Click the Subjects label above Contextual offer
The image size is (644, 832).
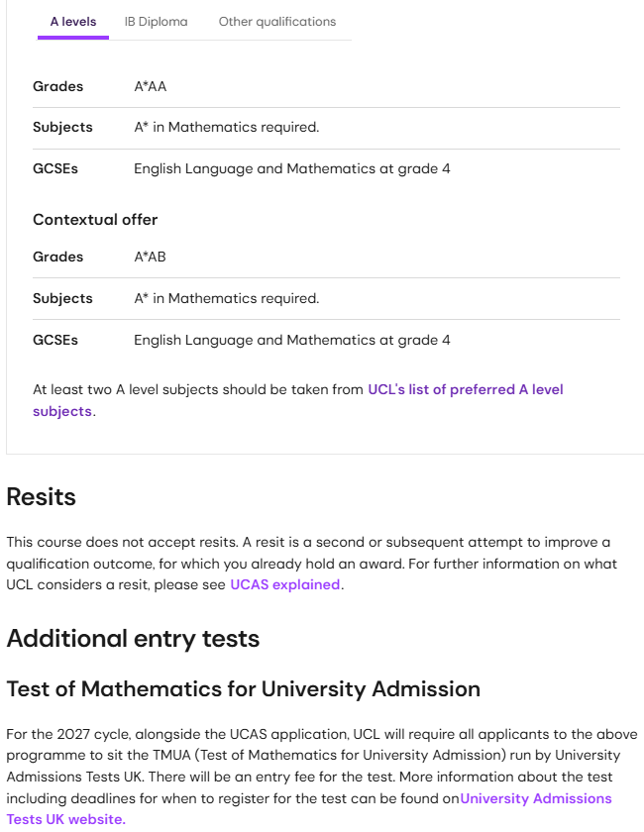(x=62, y=128)
